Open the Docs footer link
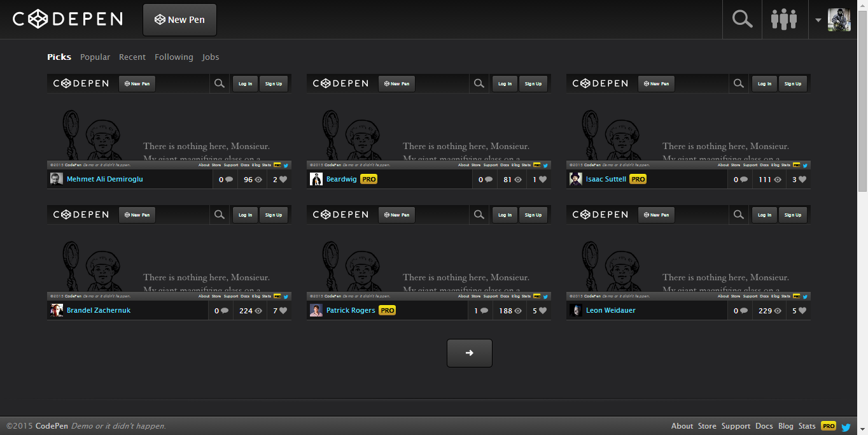Viewport: 868px width, 435px height. pyautogui.click(x=764, y=426)
